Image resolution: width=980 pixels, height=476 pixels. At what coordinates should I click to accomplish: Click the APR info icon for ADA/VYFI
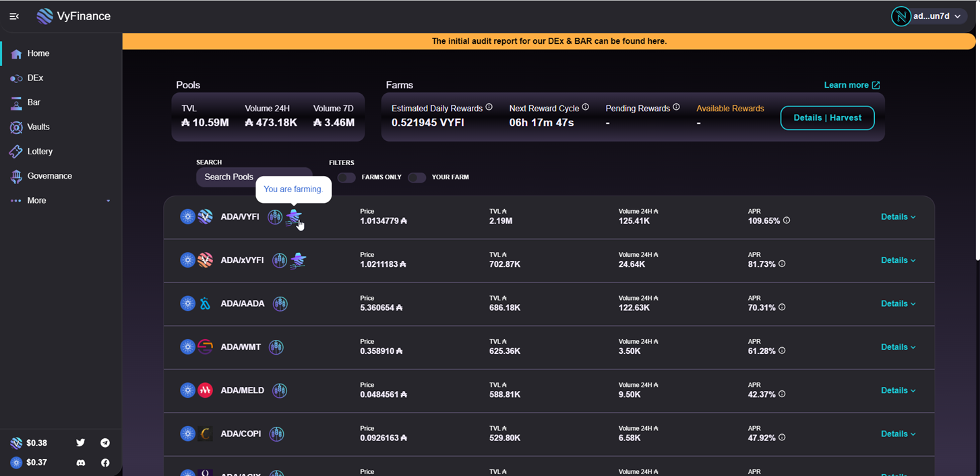point(787,220)
